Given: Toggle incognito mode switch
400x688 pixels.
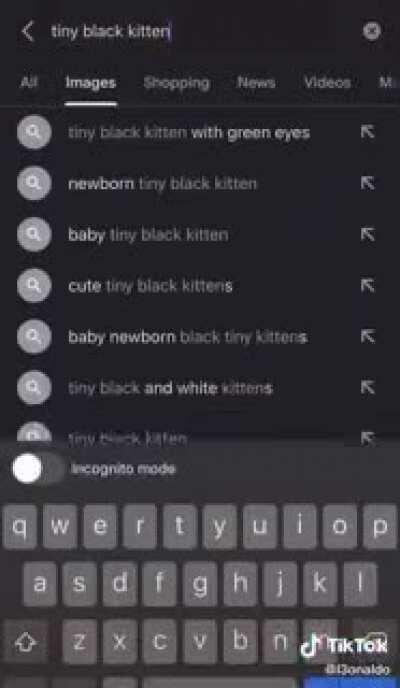Looking at the screenshot, I should pyautogui.click(x=39, y=469).
